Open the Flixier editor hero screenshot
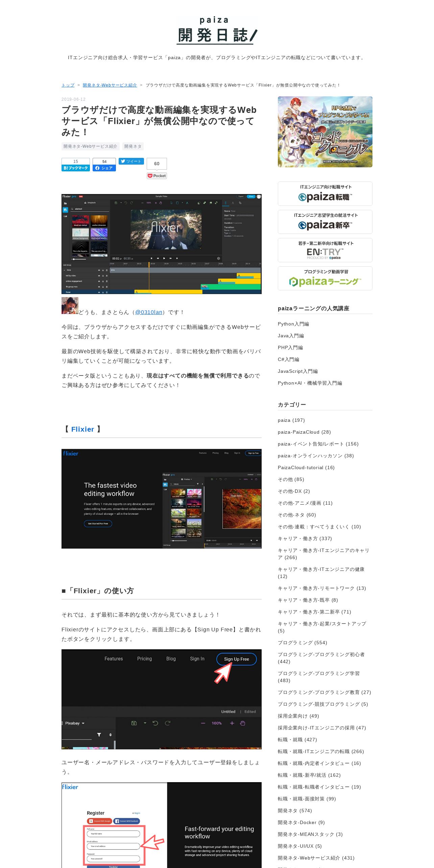The width and height of the screenshot is (434, 868). pyautogui.click(x=162, y=244)
